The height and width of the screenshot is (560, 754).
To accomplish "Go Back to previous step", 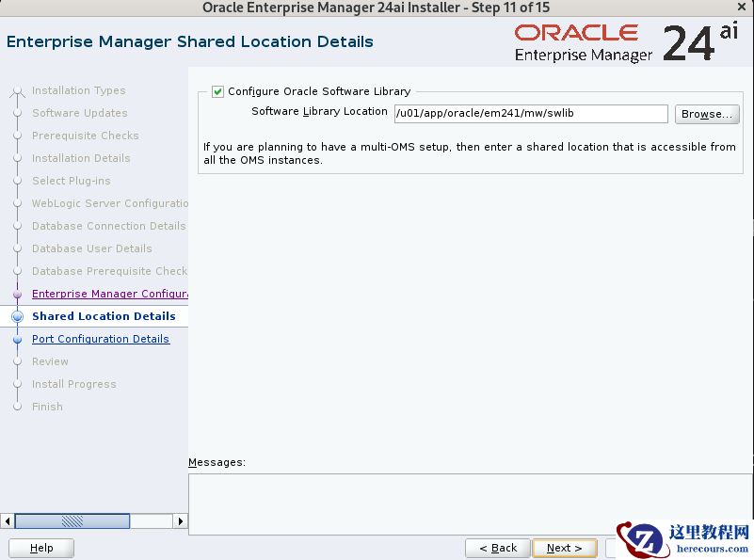I will click(x=498, y=548).
